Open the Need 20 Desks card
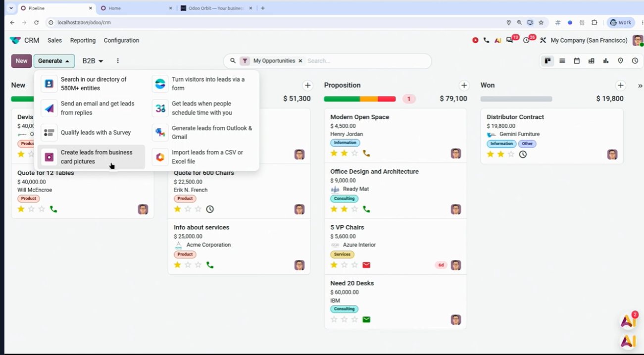This screenshot has width=644, height=355. (396, 302)
